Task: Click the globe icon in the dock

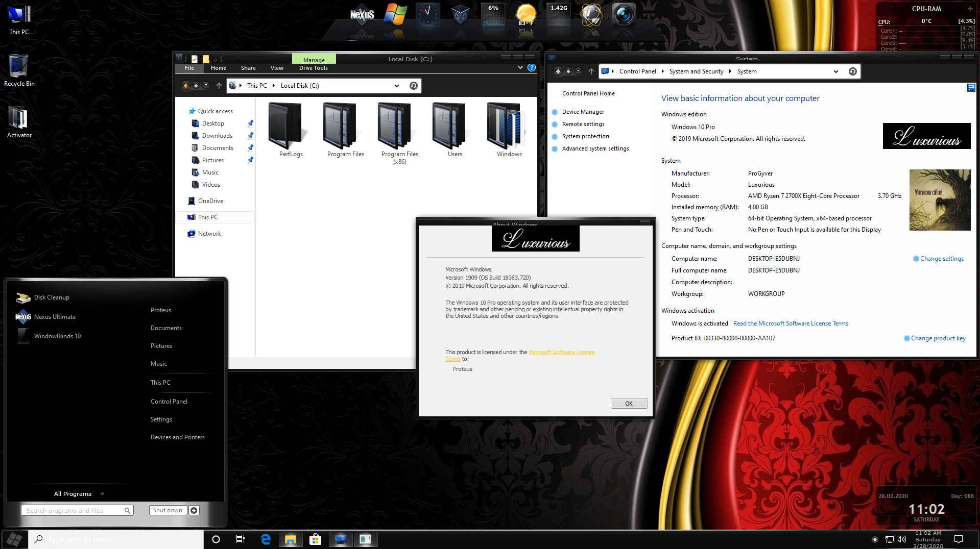Action: tap(591, 14)
